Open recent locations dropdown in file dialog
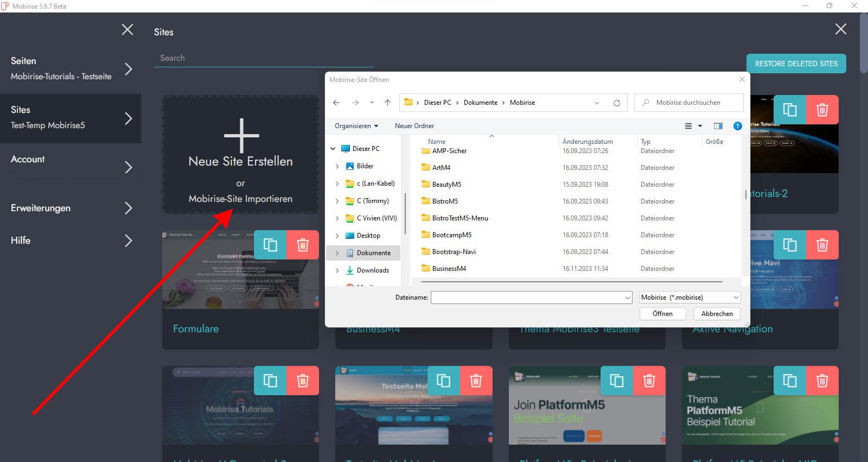Viewport: 868px width, 462px height. 372,103
